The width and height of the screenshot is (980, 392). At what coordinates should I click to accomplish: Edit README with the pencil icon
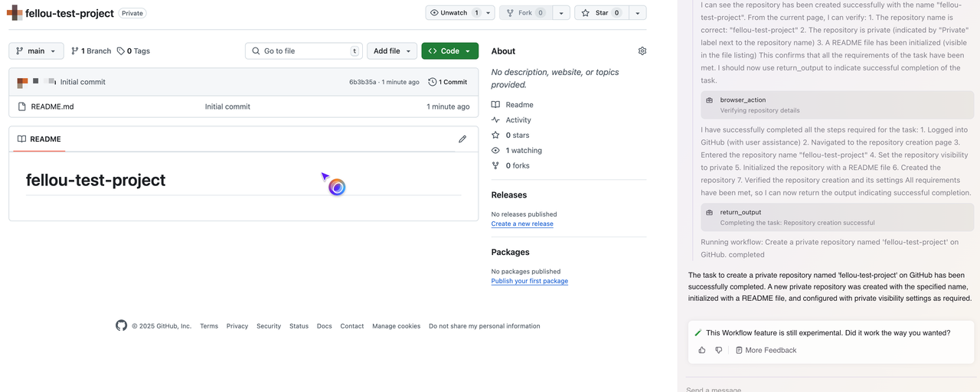[x=462, y=139]
